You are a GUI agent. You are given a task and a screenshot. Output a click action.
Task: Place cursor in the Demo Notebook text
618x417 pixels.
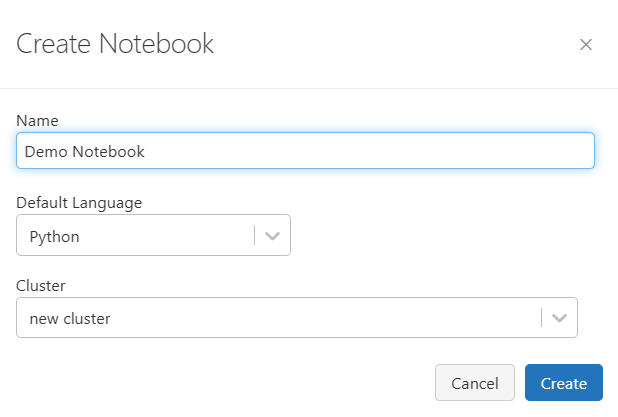pyautogui.click(x=85, y=152)
